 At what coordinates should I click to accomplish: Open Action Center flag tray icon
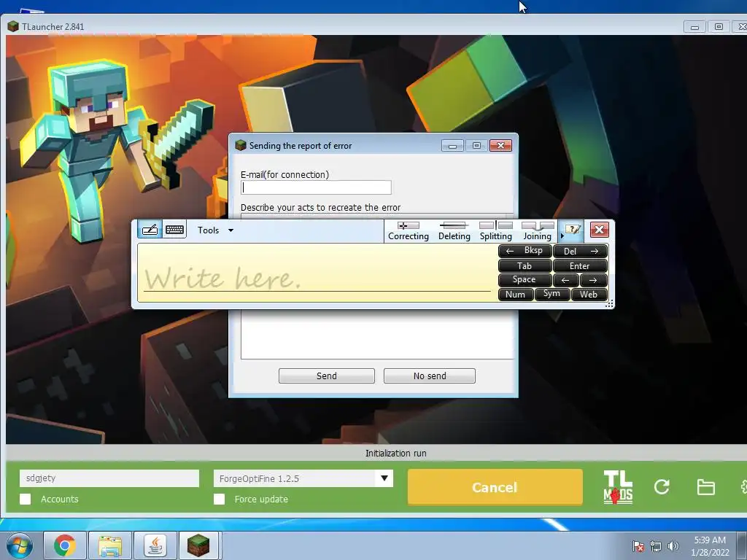pyautogui.click(x=638, y=546)
